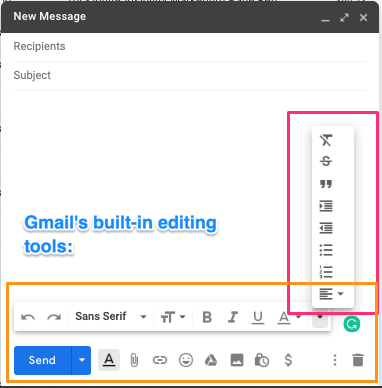Click the dollar sign send money icon
Viewport: 382px width, 388px height.
[x=288, y=360]
